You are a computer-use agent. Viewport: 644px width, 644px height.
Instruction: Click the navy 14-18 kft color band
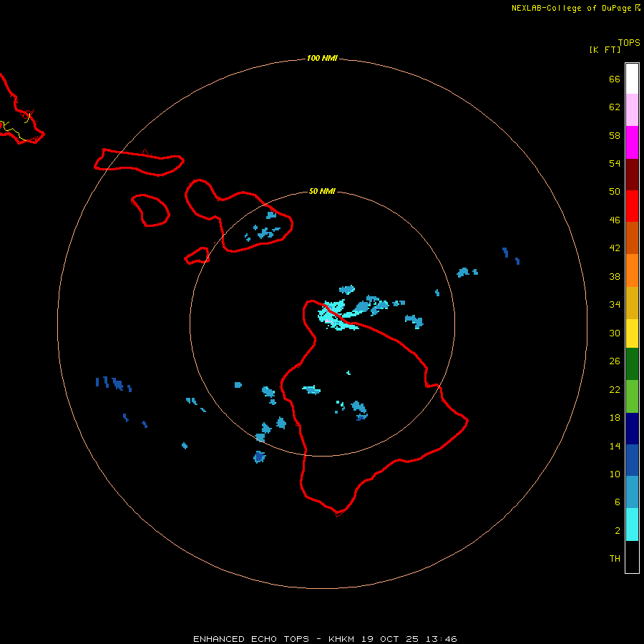tap(632, 429)
